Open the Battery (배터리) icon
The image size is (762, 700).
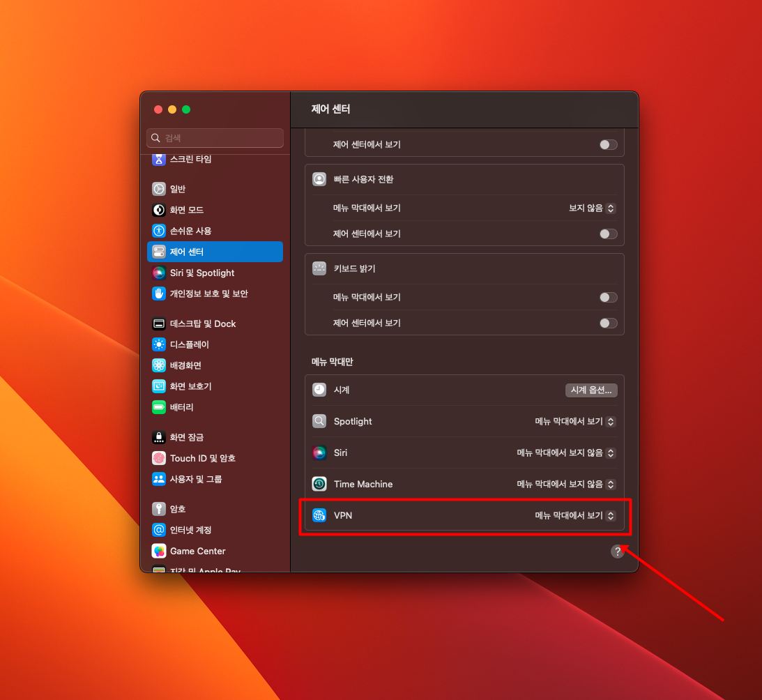click(159, 407)
